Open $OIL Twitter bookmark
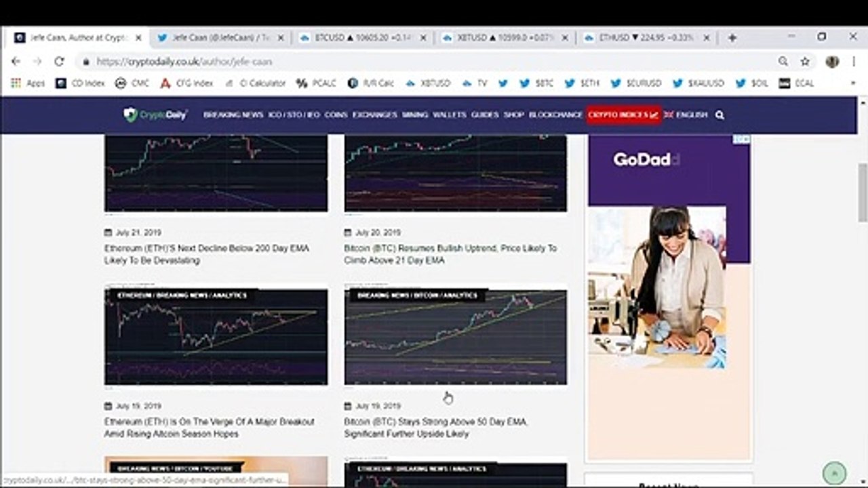The width and height of the screenshot is (868, 488). point(751,83)
